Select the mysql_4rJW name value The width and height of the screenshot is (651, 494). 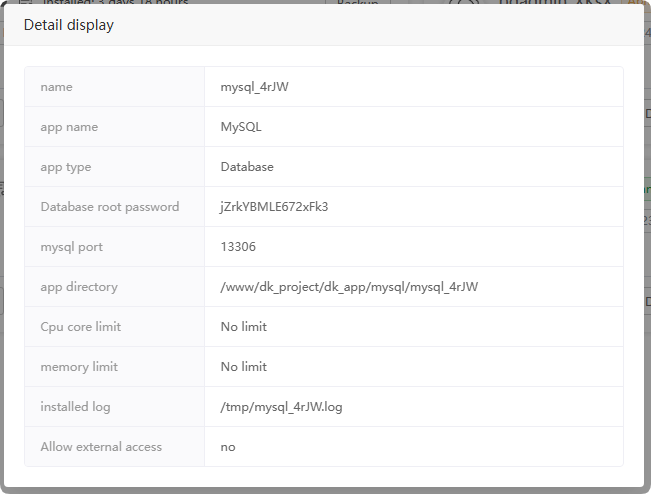(255, 87)
